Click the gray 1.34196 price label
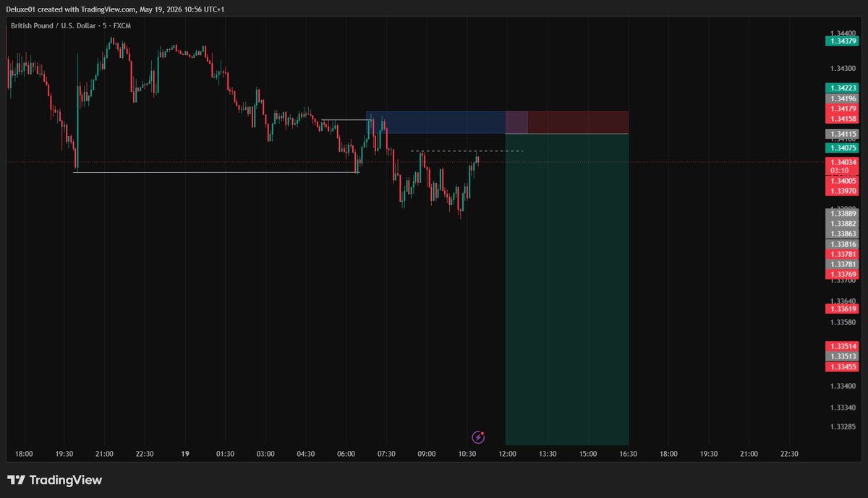This screenshot has width=868, height=498. [x=841, y=98]
